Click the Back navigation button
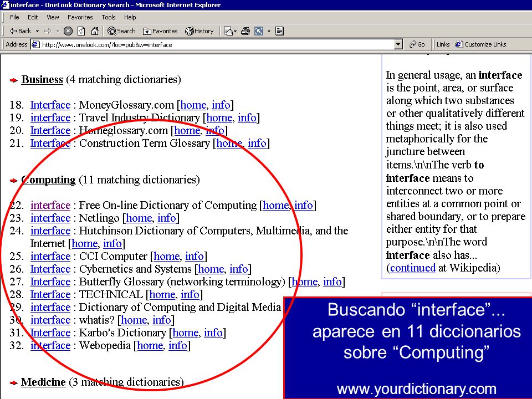532x399 pixels. pos(20,31)
